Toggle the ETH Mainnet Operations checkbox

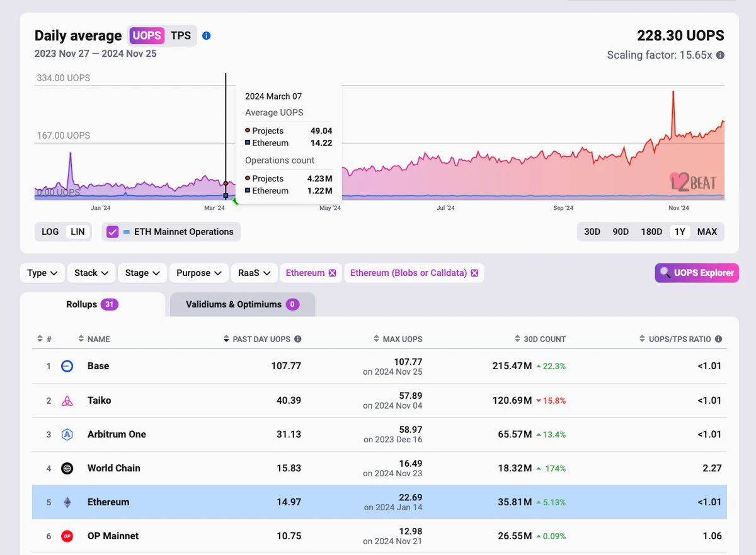[x=113, y=232]
